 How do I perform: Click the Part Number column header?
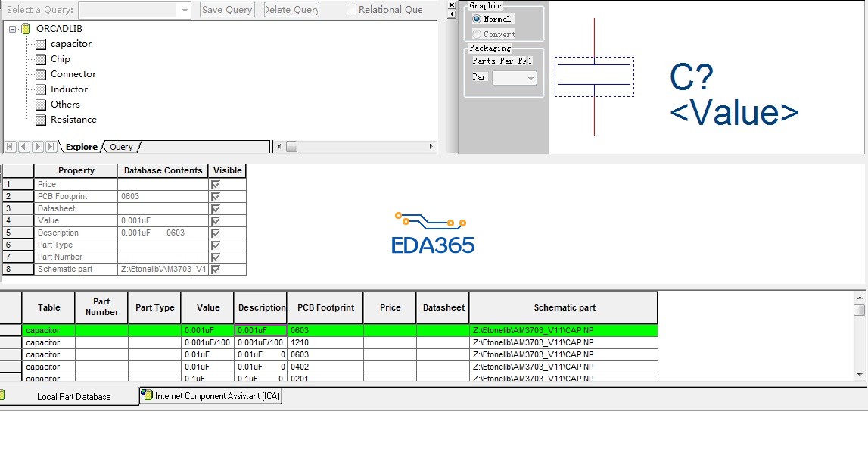pyautogui.click(x=101, y=307)
